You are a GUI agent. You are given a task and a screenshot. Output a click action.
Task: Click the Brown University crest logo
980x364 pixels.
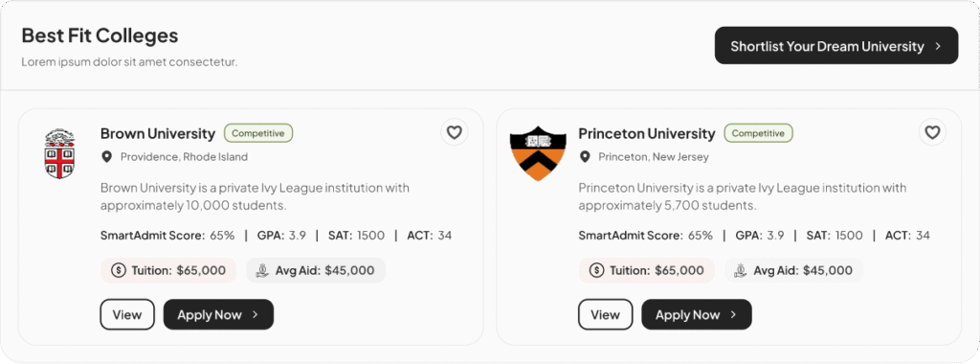(x=60, y=154)
